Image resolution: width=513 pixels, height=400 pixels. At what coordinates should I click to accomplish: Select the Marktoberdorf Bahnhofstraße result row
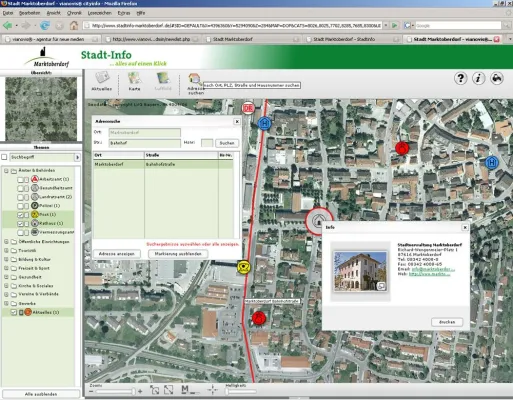pos(163,164)
